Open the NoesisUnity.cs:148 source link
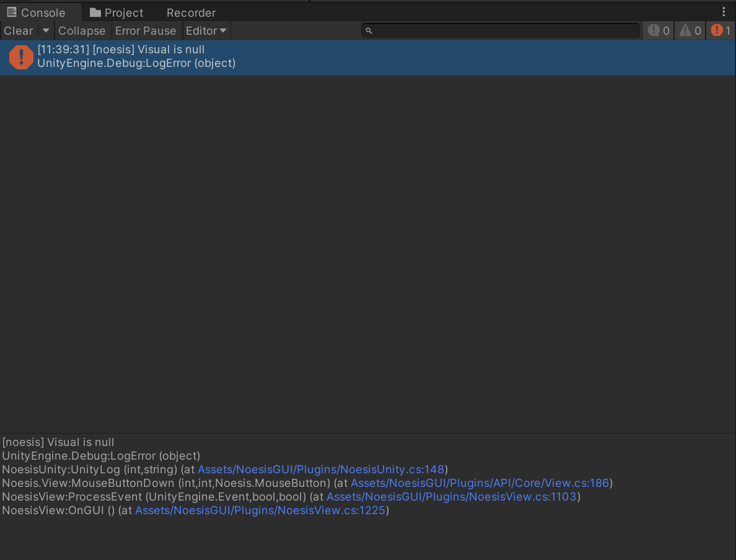The width and height of the screenshot is (736, 560). coord(320,470)
